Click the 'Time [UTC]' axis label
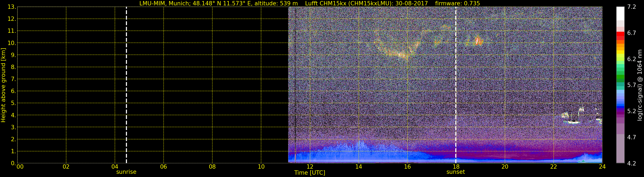 (x=309, y=173)
